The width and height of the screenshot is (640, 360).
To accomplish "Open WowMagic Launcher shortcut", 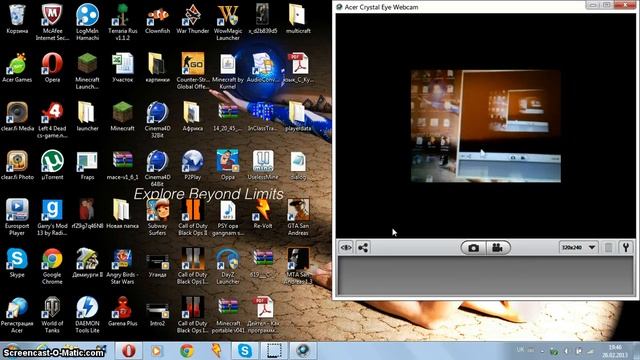I will (x=228, y=22).
